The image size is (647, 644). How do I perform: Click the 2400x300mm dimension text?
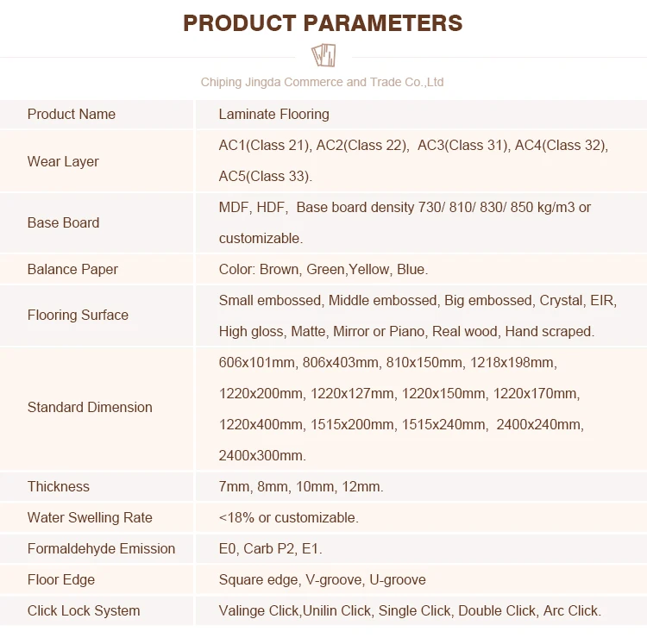point(262,455)
